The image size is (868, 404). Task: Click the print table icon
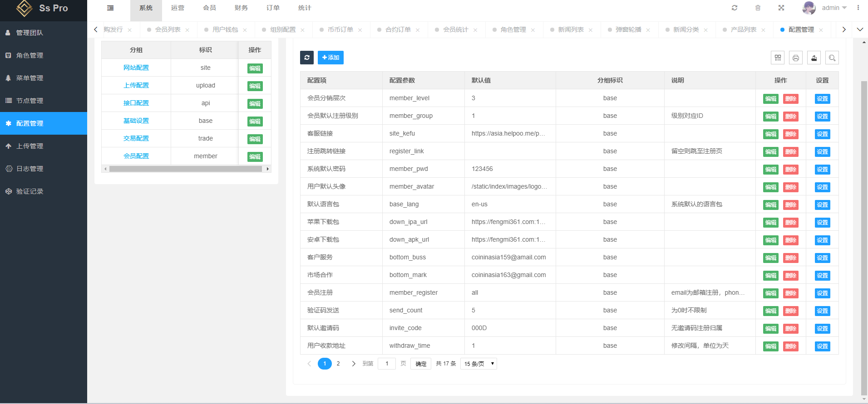[796, 58]
